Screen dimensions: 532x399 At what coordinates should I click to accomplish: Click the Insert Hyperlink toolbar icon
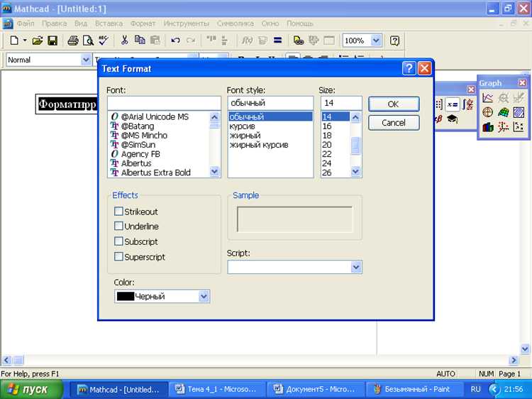pyautogui.click(x=299, y=40)
